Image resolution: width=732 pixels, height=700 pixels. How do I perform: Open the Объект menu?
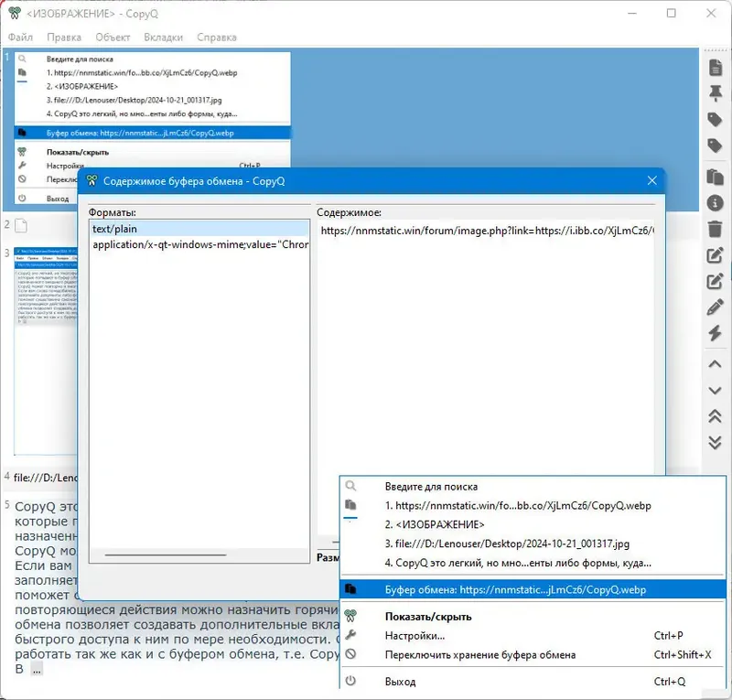point(113,38)
